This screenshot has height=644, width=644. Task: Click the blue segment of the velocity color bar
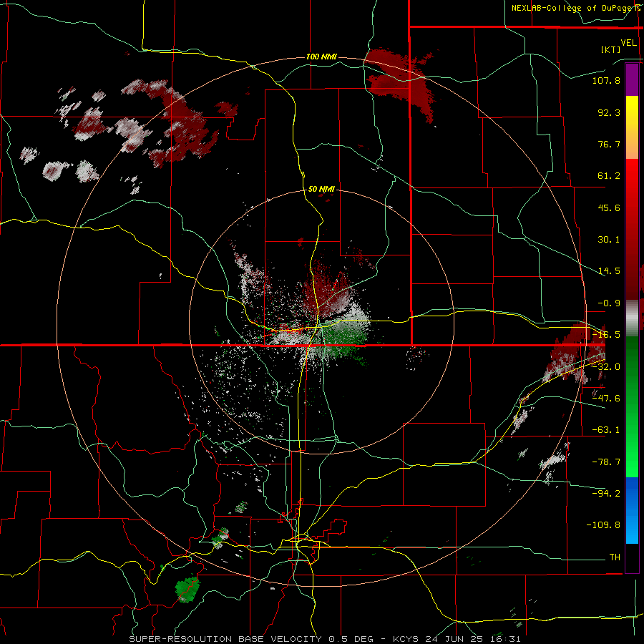coord(632,510)
